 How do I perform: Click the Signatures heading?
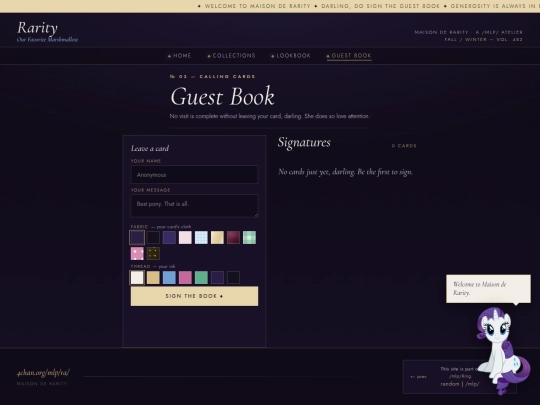[304, 143]
